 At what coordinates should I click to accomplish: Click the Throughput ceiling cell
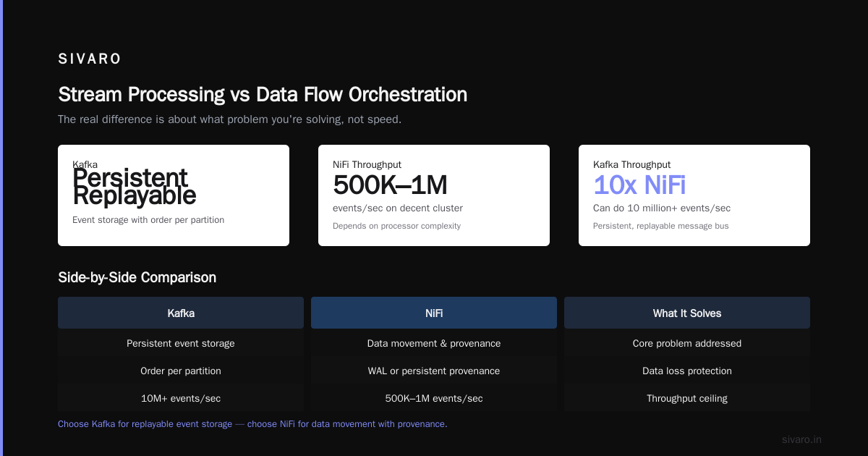[687, 398]
